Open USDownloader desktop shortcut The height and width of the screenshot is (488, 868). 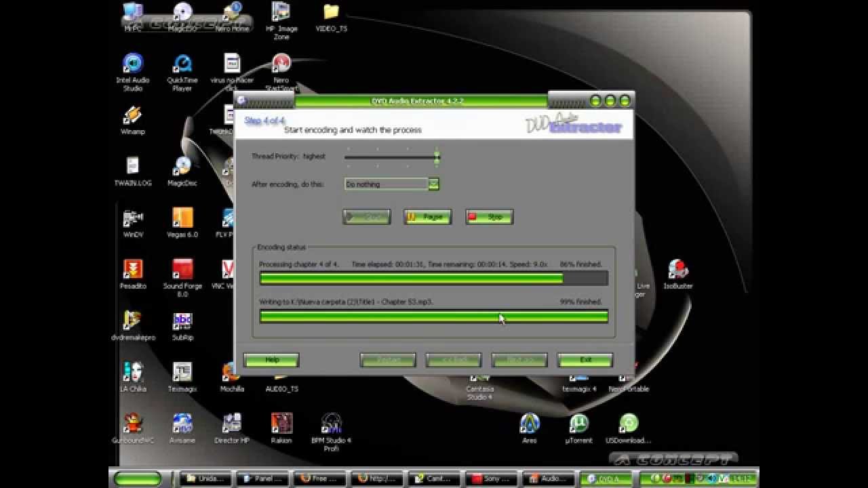tap(628, 429)
